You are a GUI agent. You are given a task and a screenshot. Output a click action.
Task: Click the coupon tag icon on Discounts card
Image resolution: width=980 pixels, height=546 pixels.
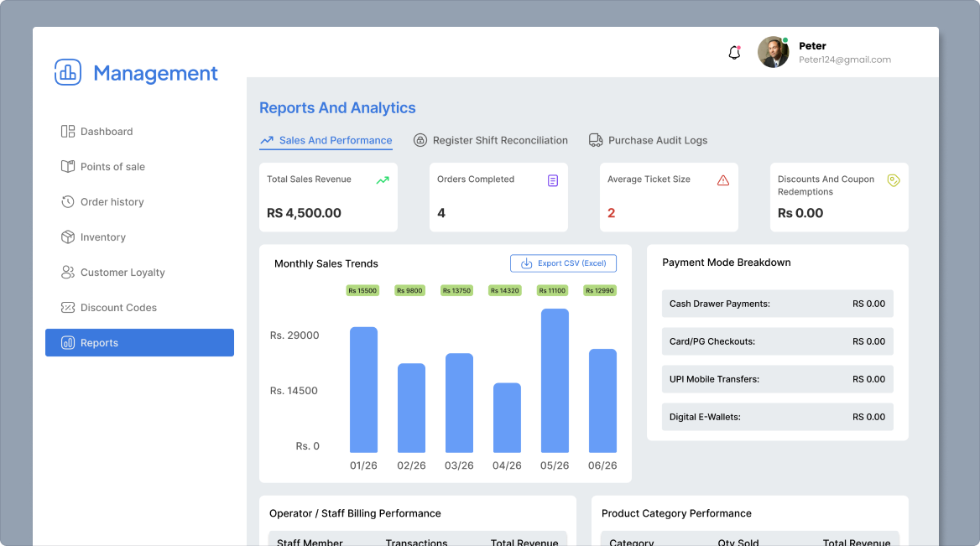coord(894,180)
